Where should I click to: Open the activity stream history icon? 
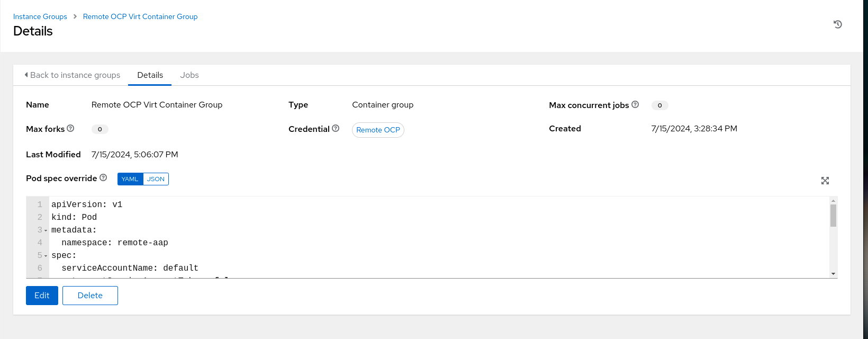pyautogui.click(x=837, y=24)
